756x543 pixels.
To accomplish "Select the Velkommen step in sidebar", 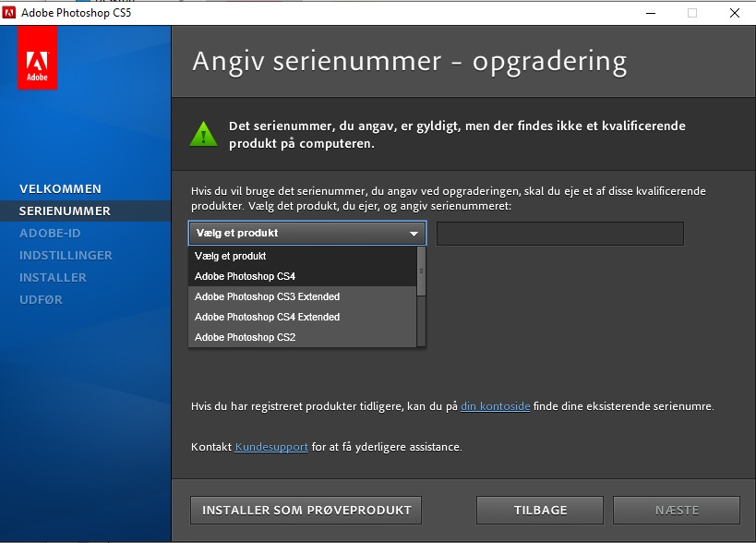I will (60, 189).
